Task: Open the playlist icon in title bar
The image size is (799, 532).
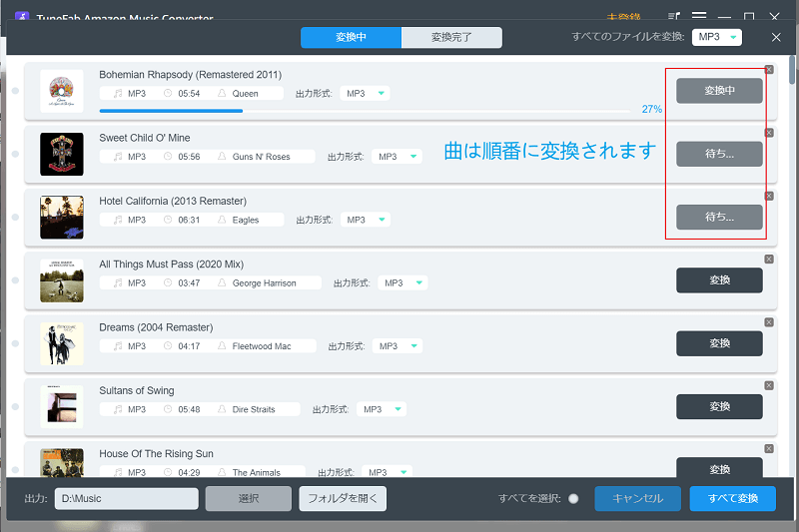Action: tap(674, 17)
